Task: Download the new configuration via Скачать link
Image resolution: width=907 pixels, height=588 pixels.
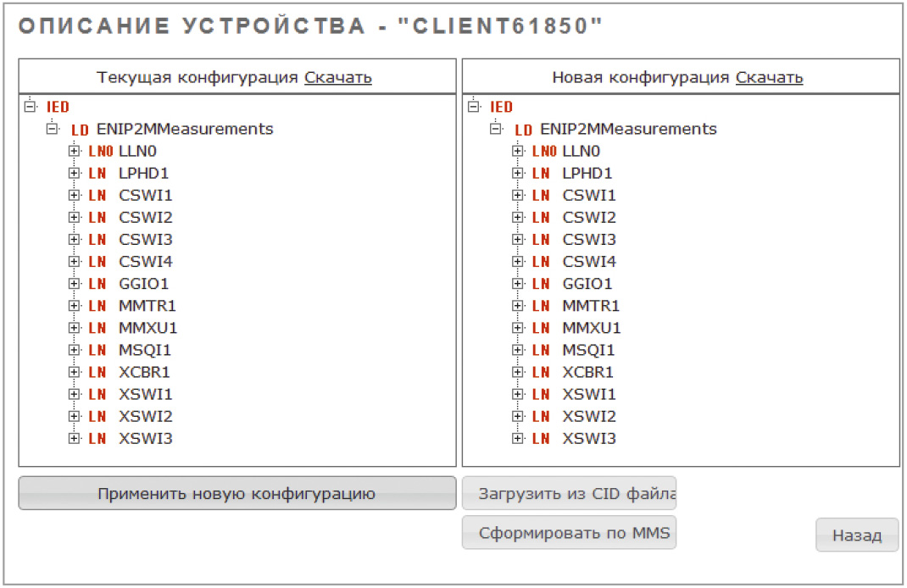Action: [x=770, y=77]
